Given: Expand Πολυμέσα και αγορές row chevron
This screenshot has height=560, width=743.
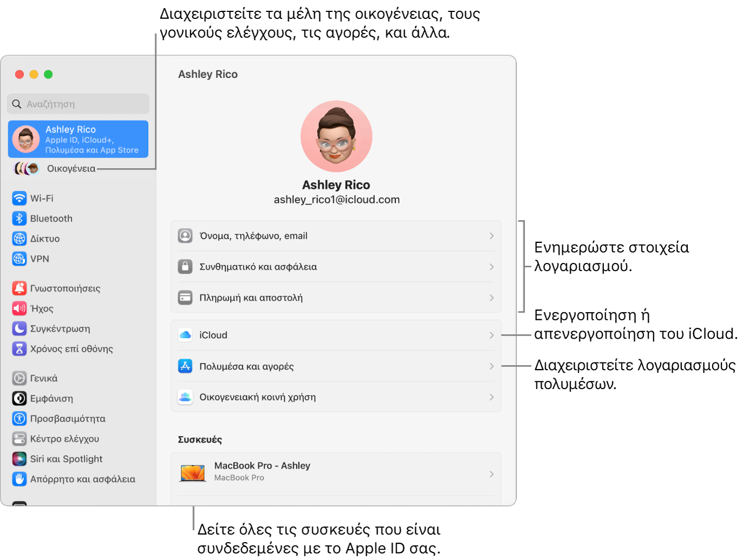Looking at the screenshot, I should pyautogui.click(x=491, y=366).
